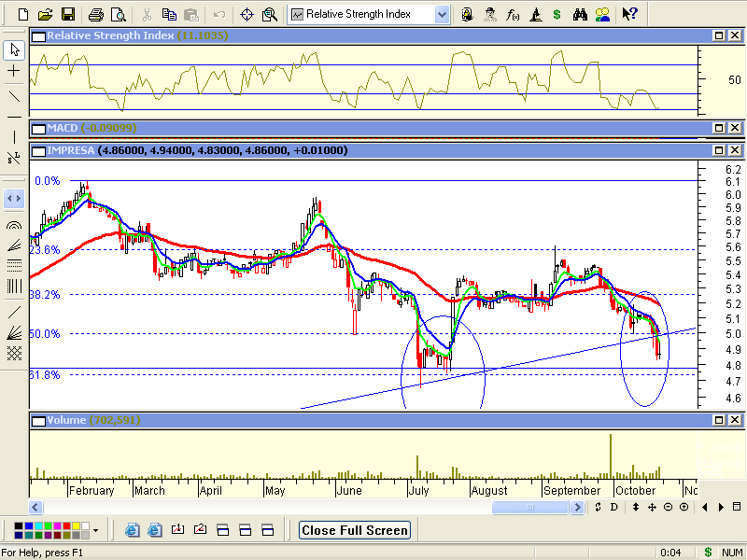747x560 pixels.
Task: Click the four-way arrows pan icon
Action: 652,507
